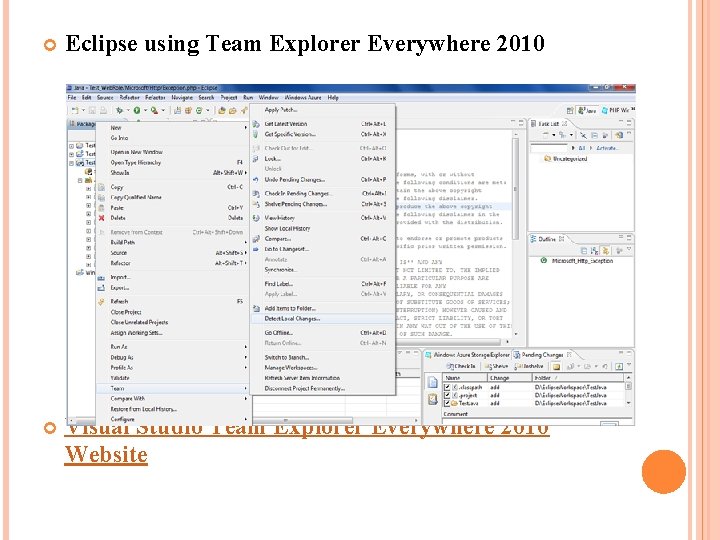Uncheck the .classpath checkbox
Viewport: 720px width, 540px height.
tap(447, 388)
